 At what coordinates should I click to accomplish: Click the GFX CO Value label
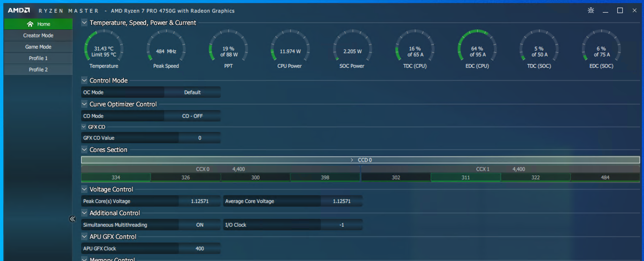[99, 138]
